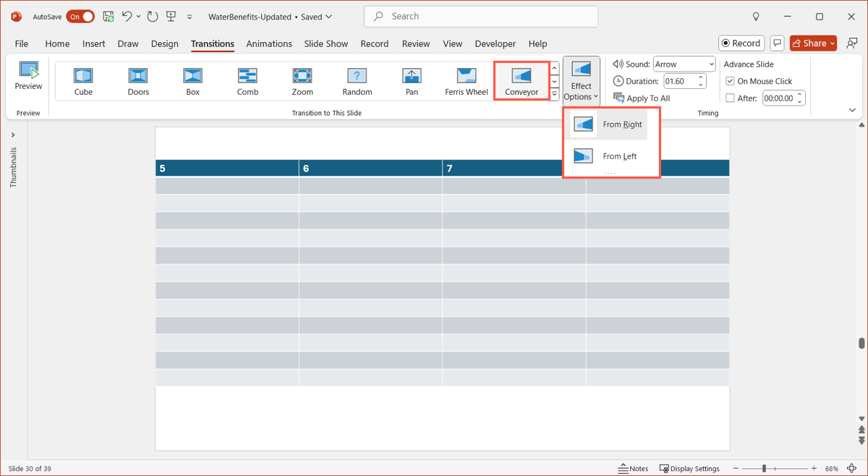Select the Cube transition

83,81
